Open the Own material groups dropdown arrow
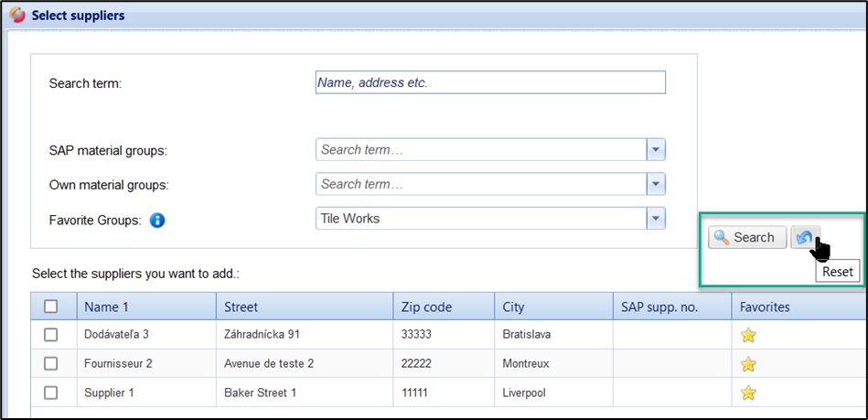This screenshot has height=420, width=868. tap(656, 184)
